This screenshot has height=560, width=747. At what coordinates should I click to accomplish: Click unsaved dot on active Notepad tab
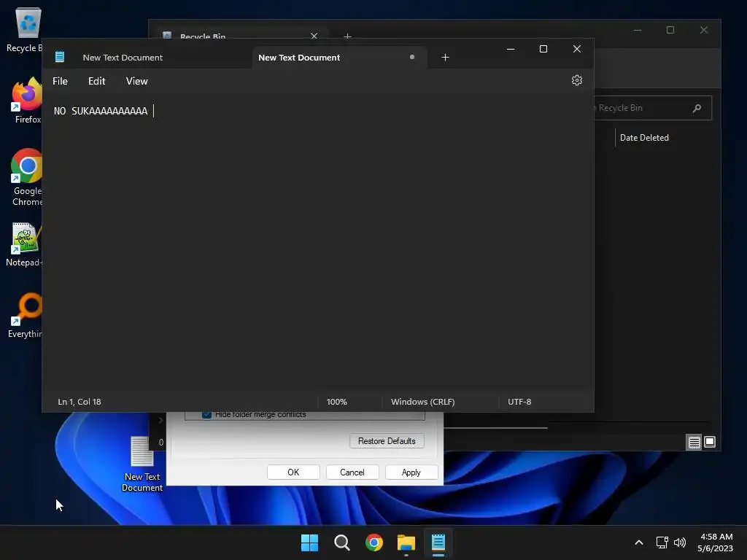click(412, 57)
